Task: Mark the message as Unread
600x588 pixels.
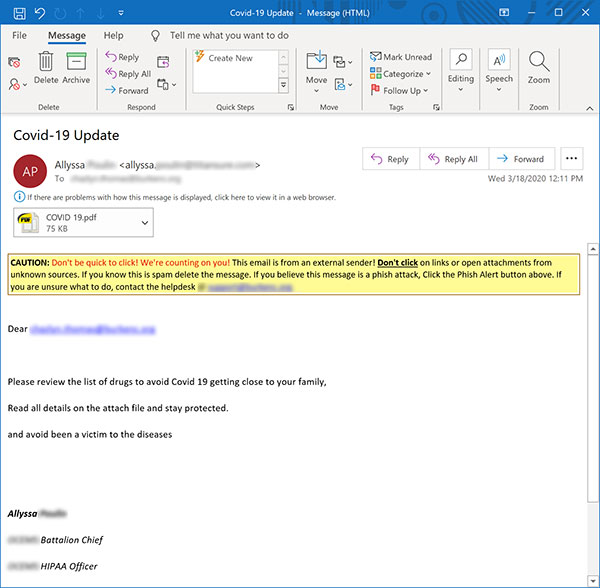Action: (x=401, y=57)
